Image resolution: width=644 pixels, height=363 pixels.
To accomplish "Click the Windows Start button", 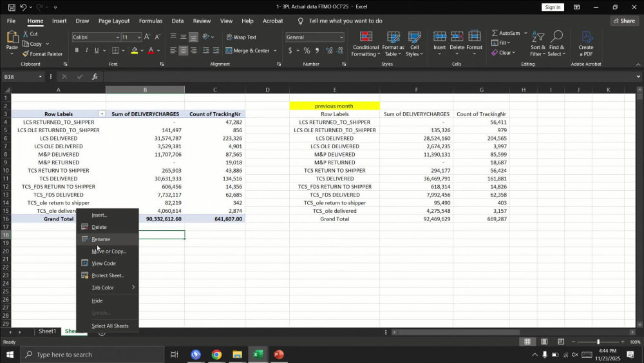I will tap(10, 355).
